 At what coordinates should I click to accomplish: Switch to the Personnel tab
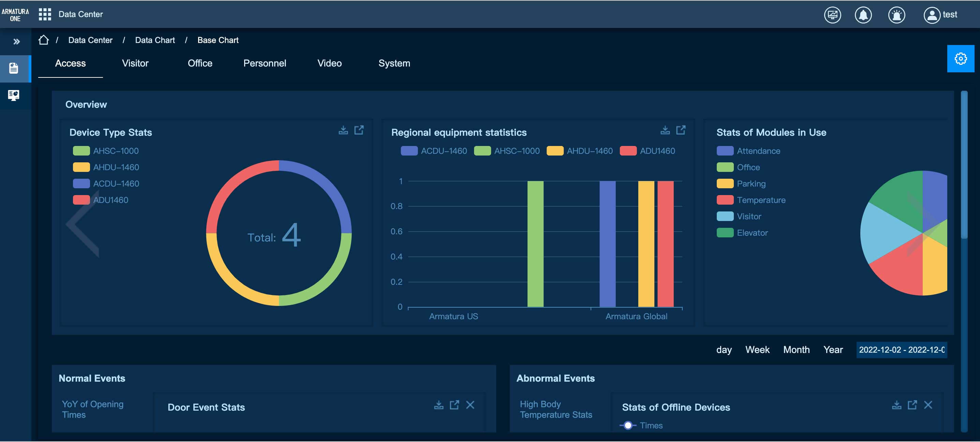click(x=264, y=63)
